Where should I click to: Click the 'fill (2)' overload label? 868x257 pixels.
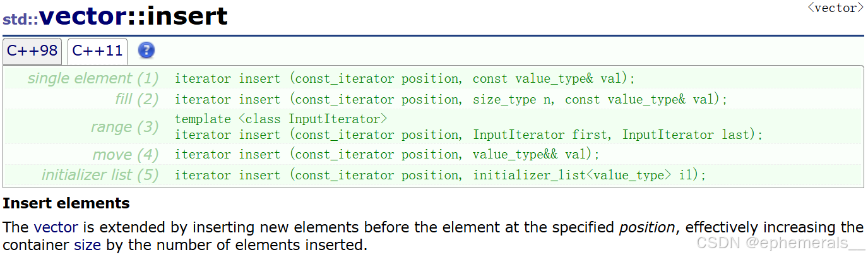click(x=136, y=99)
